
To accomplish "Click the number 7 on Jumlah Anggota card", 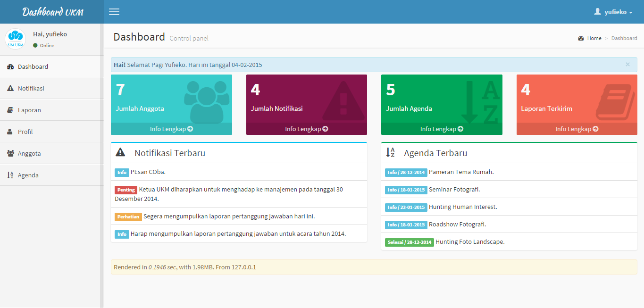I will click(x=120, y=90).
